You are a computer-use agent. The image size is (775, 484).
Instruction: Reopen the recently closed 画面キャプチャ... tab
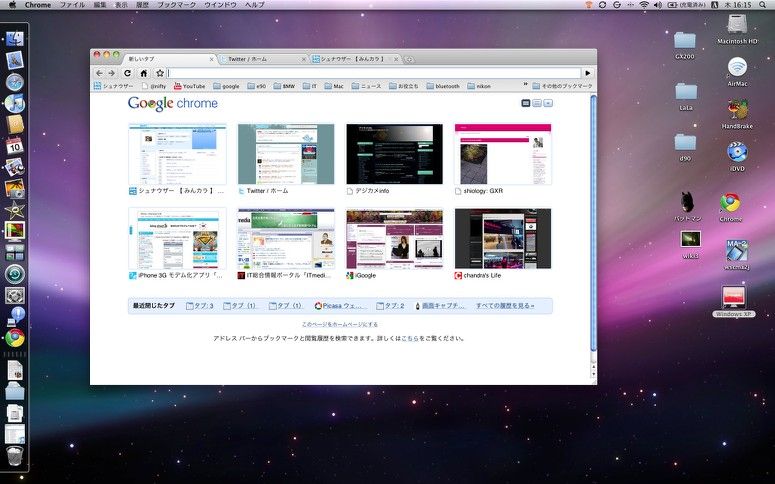tap(440, 306)
